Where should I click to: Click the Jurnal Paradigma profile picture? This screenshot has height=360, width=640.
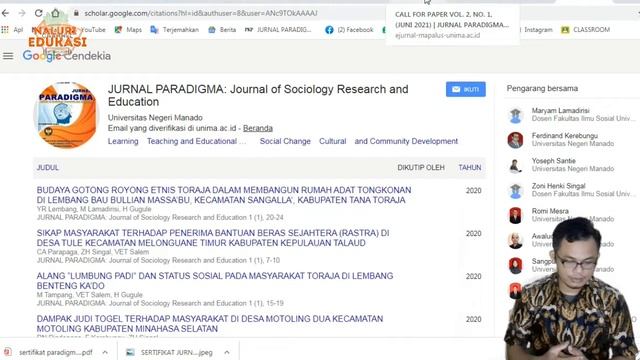click(66, 115)
